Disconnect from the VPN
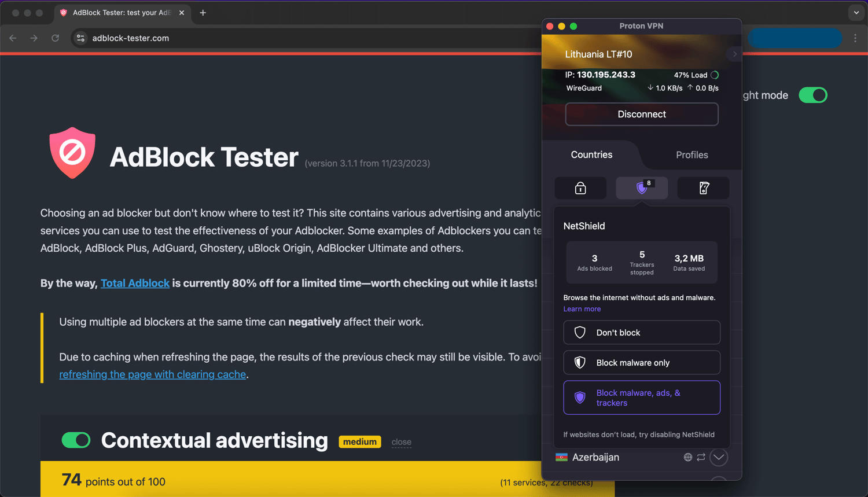868x497 pixels. coord(642,114)
